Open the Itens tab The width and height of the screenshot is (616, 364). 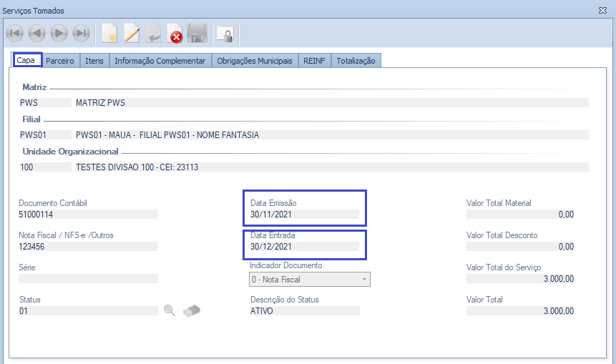pos(94,61)
